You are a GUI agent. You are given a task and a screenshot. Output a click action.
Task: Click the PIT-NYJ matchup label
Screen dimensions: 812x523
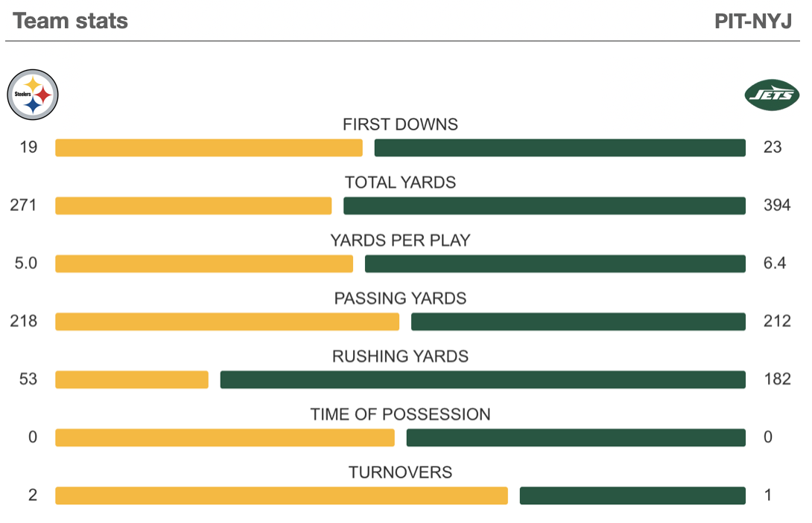tap(752, 21)
